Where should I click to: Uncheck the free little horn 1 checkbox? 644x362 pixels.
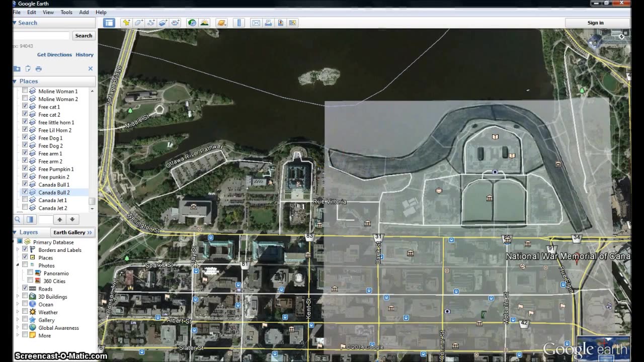pos(25,122)
